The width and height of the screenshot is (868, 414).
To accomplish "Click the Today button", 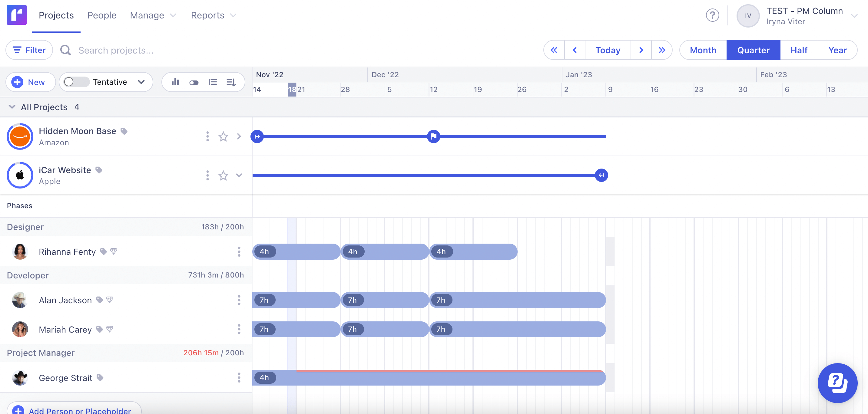I will (x=608, y=50).
